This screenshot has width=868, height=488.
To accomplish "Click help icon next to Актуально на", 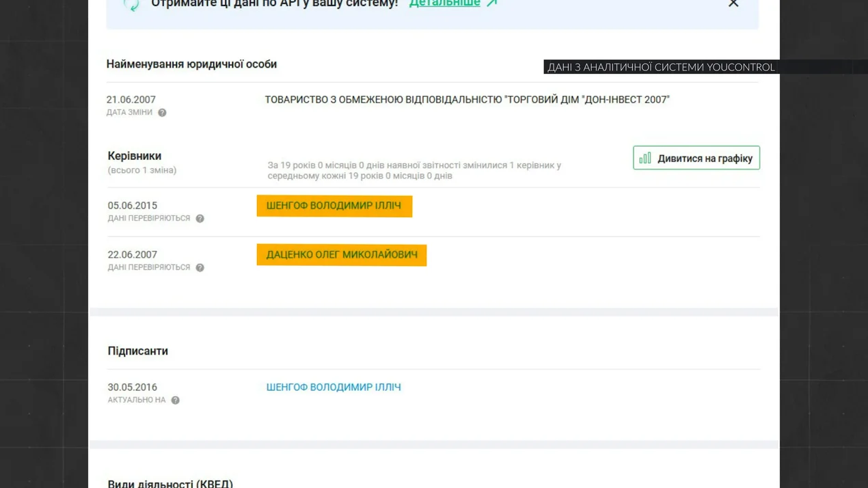I will pos(175,401).
